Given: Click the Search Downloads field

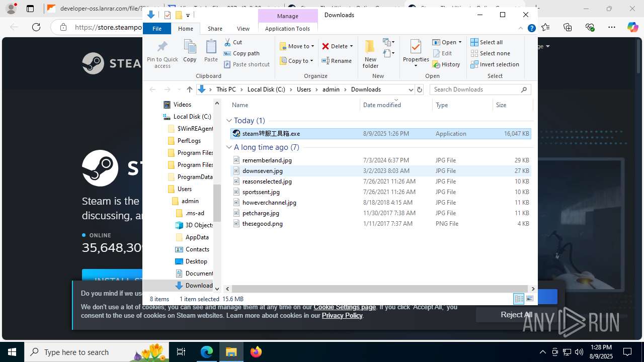Looking at the screenshot, I should tap(480, 89).
